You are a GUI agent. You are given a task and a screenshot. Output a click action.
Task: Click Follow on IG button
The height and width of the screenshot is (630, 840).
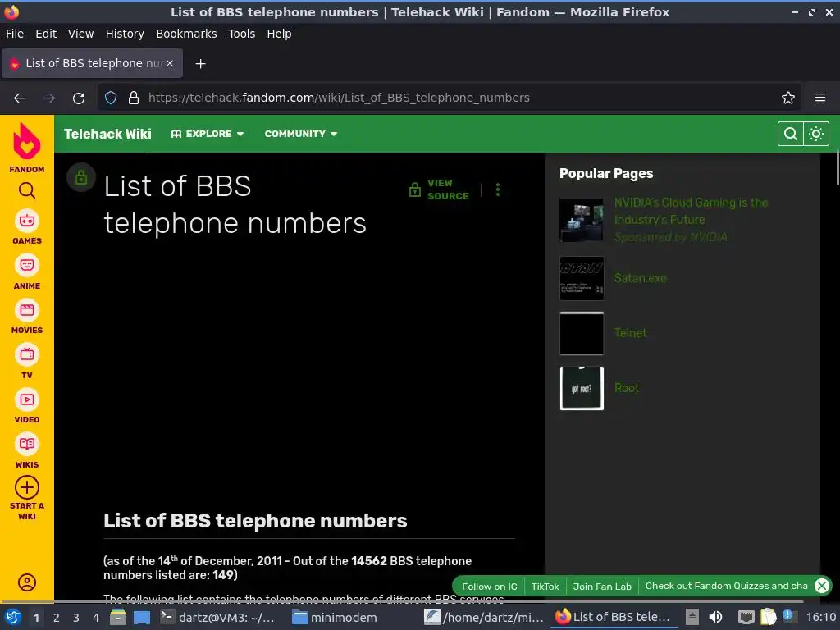(x=490, y=586)
